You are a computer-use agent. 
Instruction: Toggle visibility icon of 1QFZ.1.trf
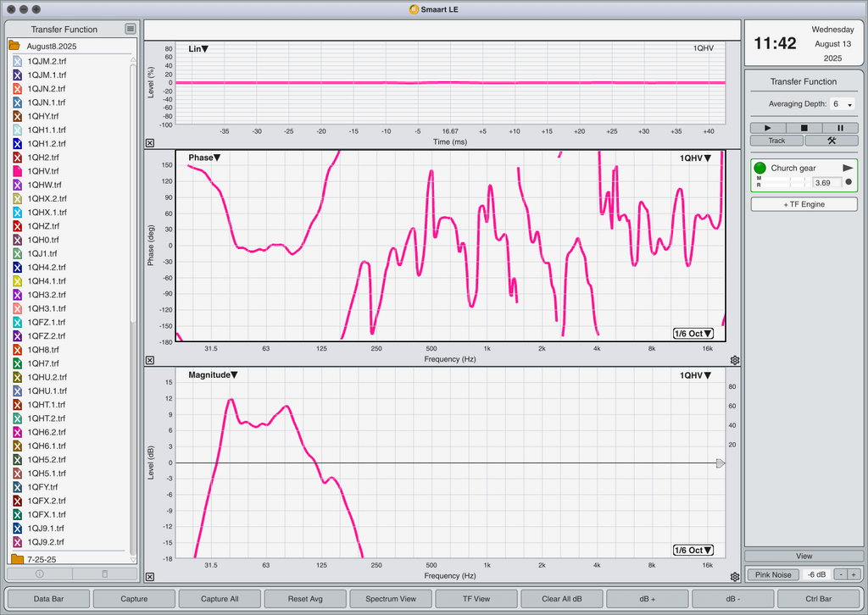tap(17, 322)
